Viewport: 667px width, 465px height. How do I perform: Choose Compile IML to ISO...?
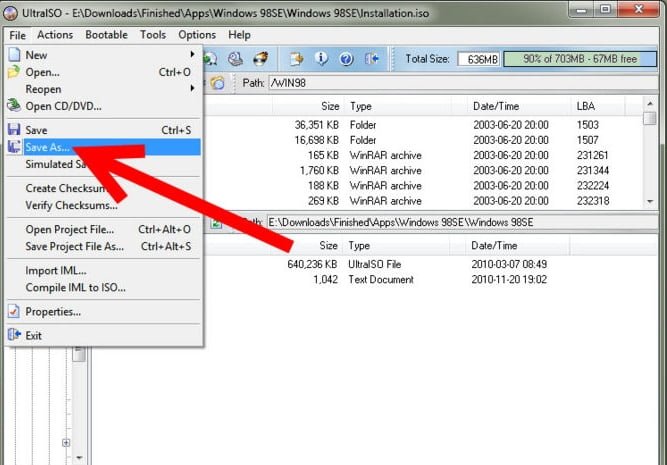[75, 288]
